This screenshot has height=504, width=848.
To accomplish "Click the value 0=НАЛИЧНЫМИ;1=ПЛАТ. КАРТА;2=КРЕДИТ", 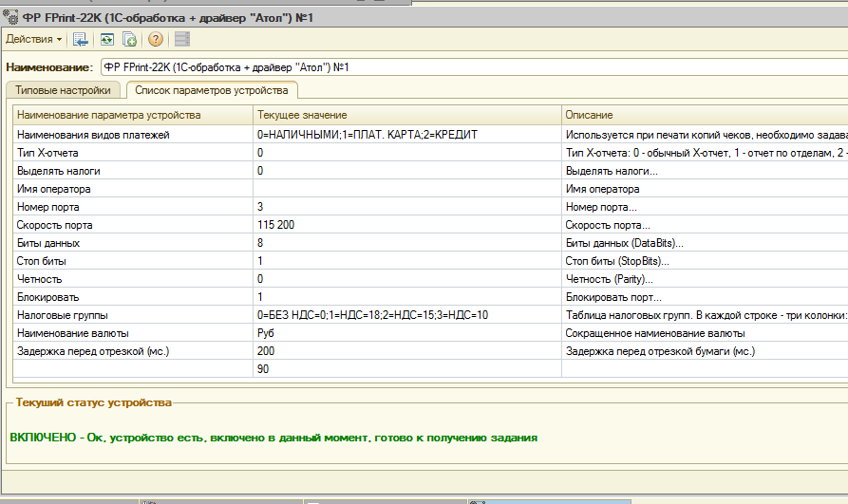I will click(x=367, y=135).
